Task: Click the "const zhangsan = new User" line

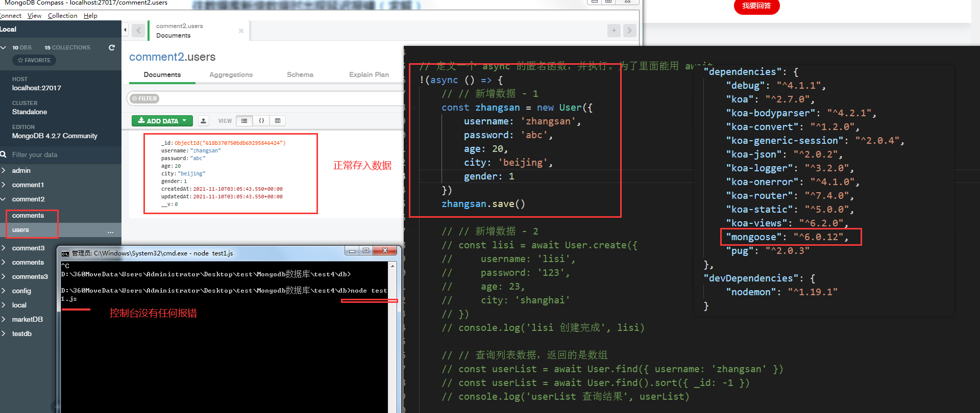Action: 517,108
